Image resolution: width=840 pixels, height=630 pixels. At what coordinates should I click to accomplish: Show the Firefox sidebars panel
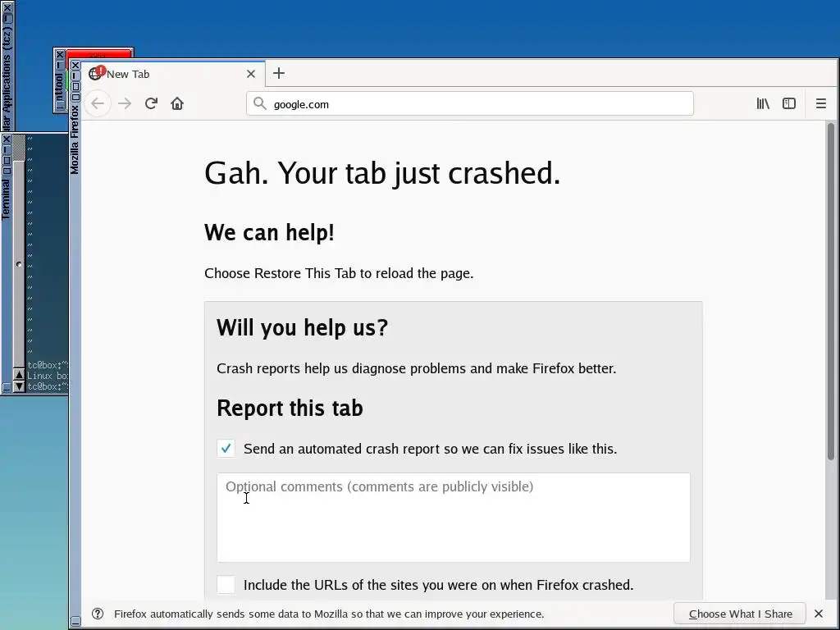(x=789, y=103)
